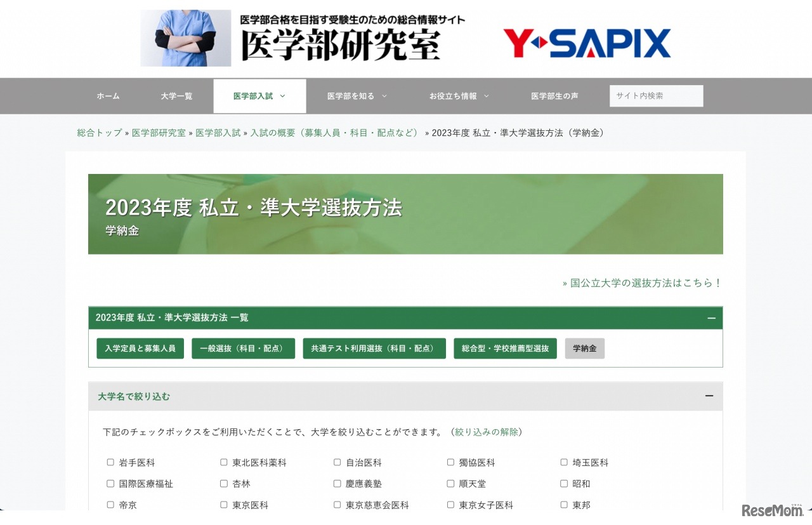Screen dimensions: 812x525
Task: Select the 一般選抜（科目・配点）button
Action: pos(243,348)
